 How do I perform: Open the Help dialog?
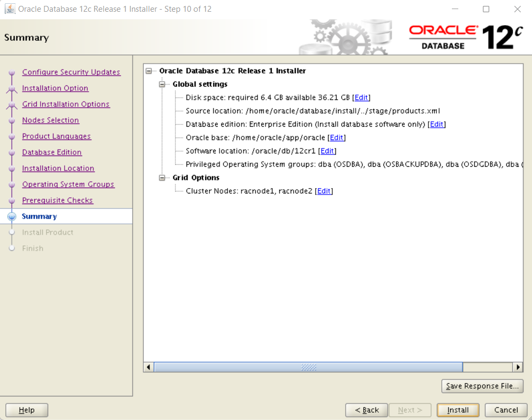click(x=27, y=410)
